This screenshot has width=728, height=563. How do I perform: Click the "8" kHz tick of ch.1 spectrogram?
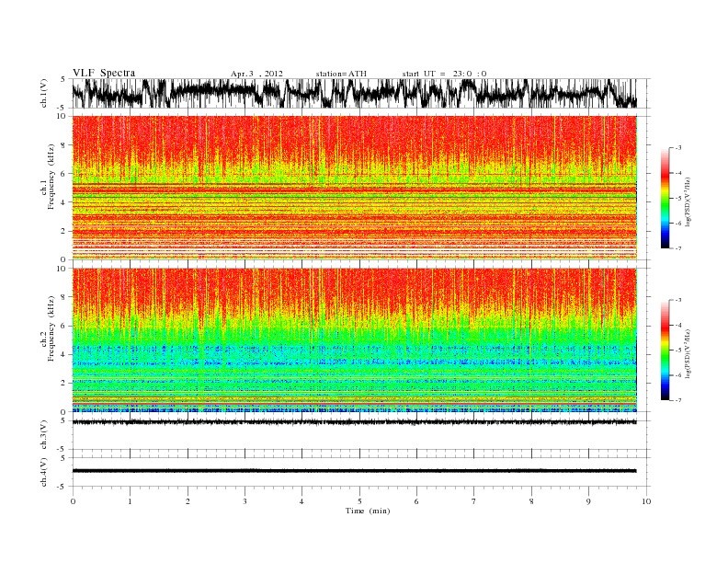click(63, 145)
